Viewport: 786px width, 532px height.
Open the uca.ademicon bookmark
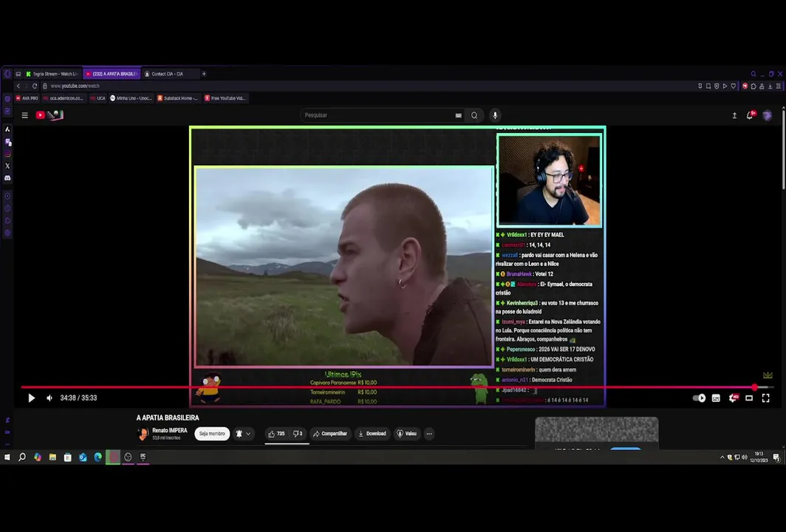[64, 98]
